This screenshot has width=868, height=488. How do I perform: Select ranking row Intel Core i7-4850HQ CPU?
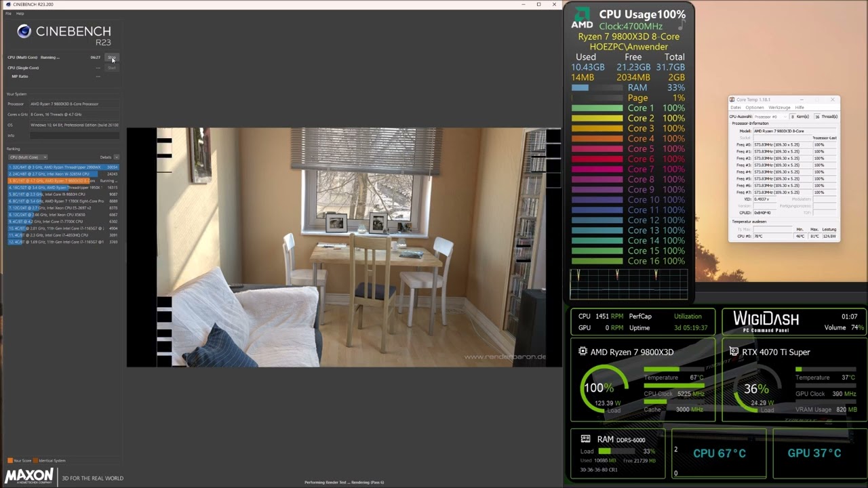click(x=63, y=235)
